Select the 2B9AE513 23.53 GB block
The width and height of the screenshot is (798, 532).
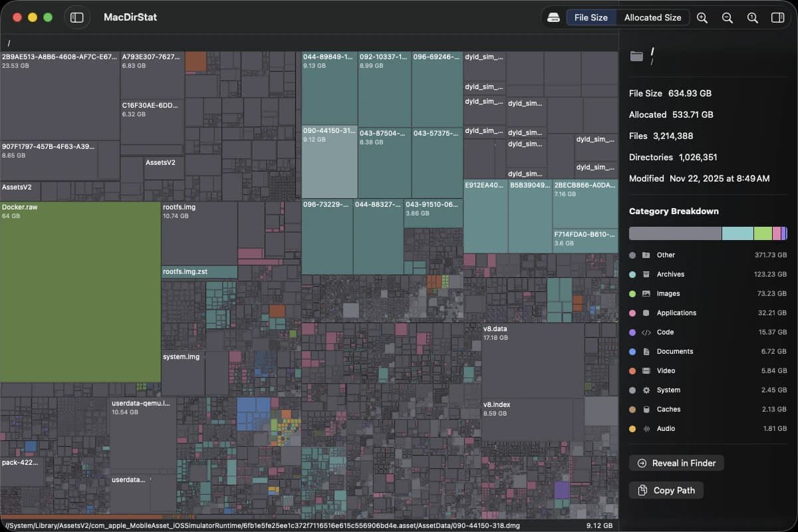tap(60, 96)
